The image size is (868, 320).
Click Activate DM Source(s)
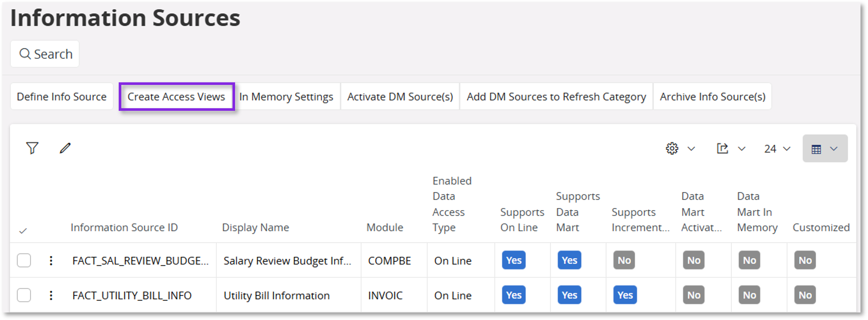[400, 97]
